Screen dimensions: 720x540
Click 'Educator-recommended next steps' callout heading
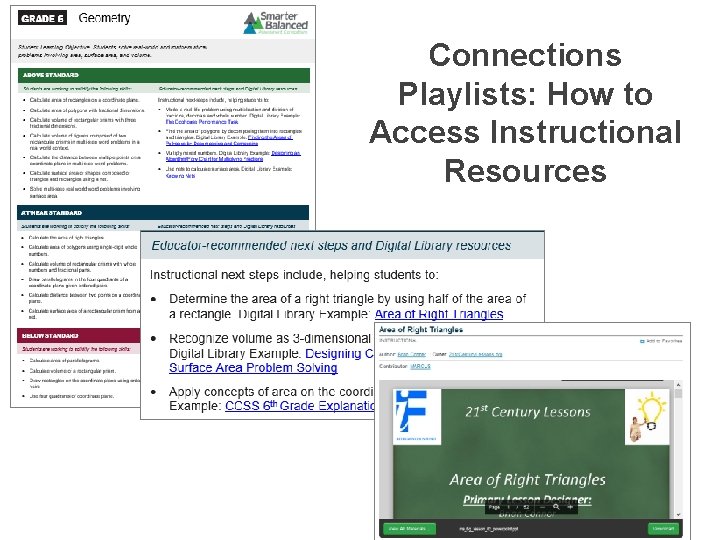pyautogui.click(x=331, y=246)
